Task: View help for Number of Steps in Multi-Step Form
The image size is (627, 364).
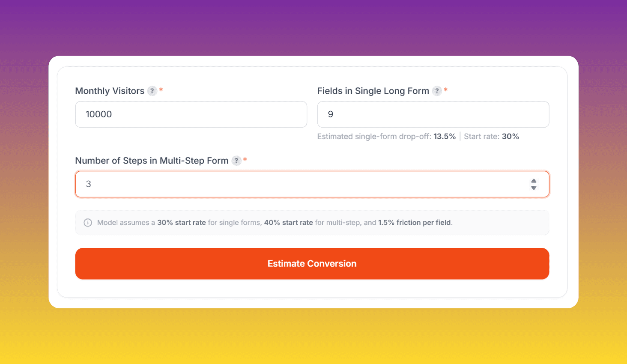Action: (x=236, y=161)
